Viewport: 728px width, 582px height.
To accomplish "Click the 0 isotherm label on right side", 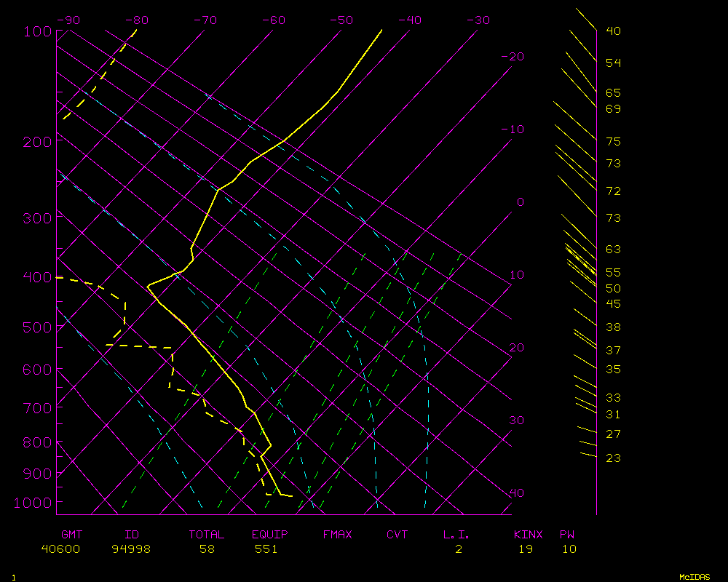I will (520, 202).
